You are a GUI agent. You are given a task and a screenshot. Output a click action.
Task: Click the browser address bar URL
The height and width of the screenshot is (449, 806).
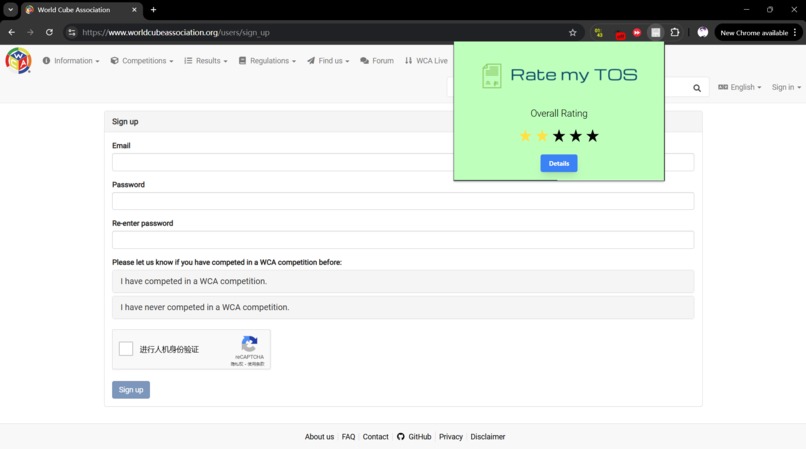176,32
